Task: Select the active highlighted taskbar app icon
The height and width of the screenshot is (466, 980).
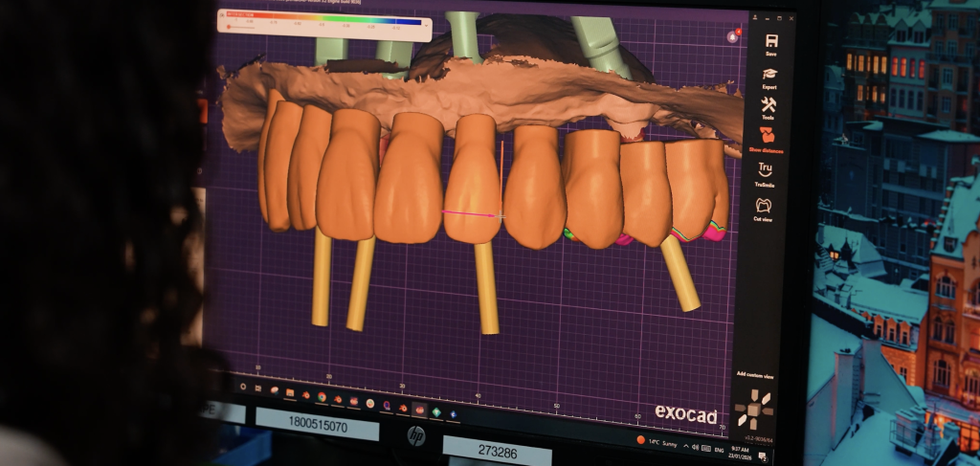Action: [x=419, y=410]
